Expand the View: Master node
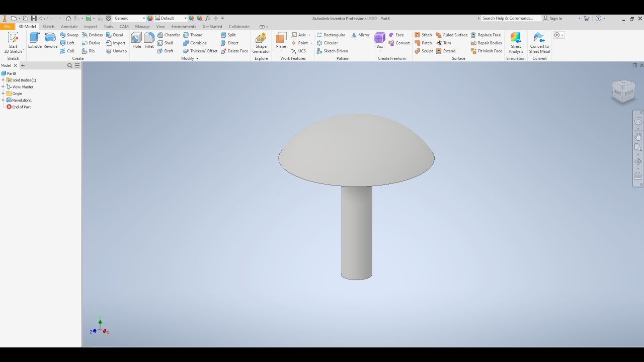This screenshot has width=644, height=362. tap(3, 87)
